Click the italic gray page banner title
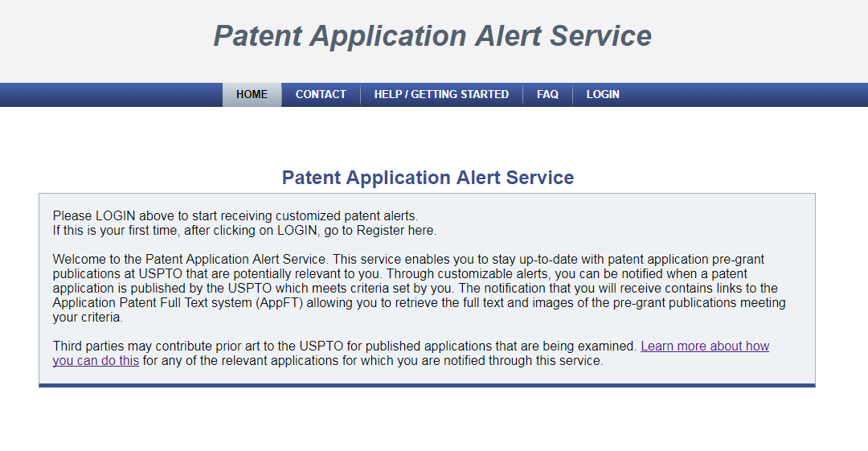Screen dimensions: 868x451 click(432, 36)
